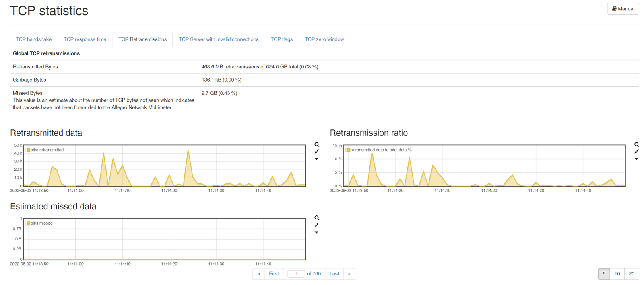This screenshot has height=285, width=644.
Task: Open the TCP zero window tab
Action: [324, 39]
